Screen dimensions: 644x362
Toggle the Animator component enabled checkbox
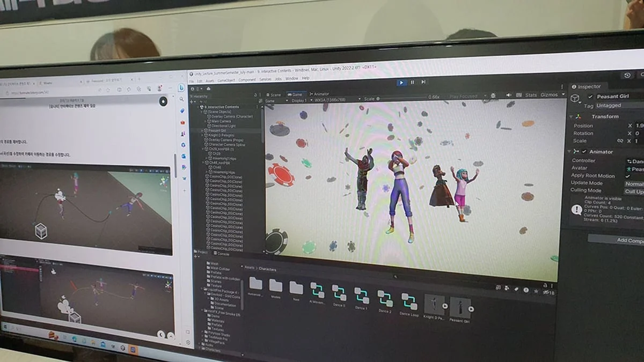(584, 152)
